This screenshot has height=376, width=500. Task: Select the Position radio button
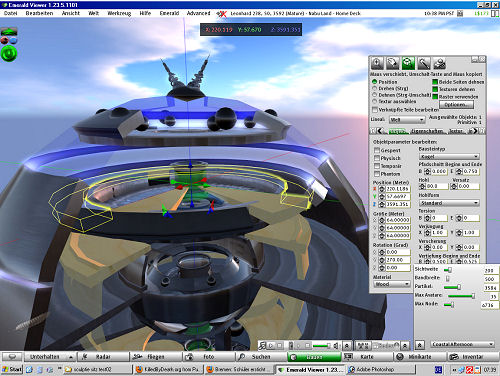tap(374, 82)
